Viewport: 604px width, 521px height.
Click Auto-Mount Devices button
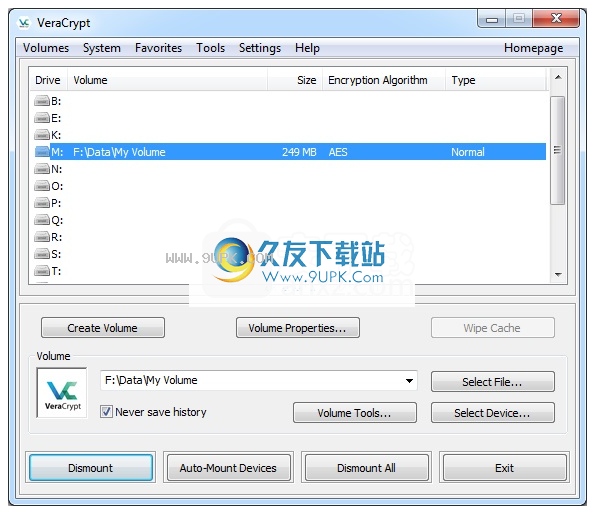coord(228,467)
